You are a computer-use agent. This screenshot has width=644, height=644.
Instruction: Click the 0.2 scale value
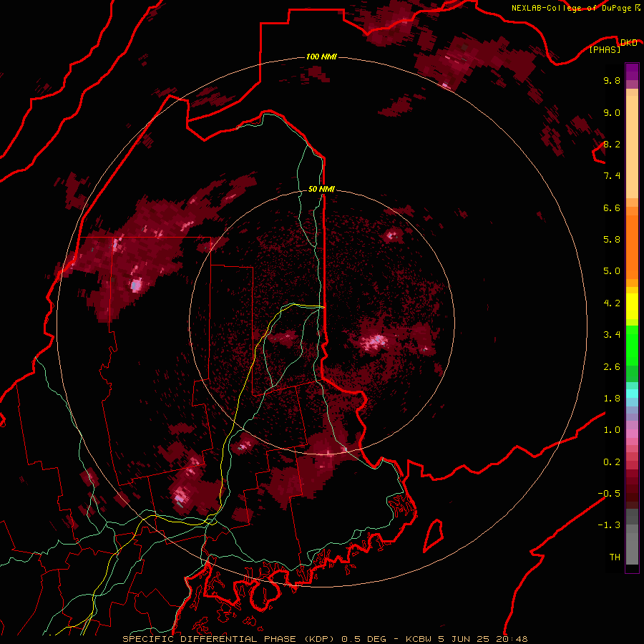point(612,462)
